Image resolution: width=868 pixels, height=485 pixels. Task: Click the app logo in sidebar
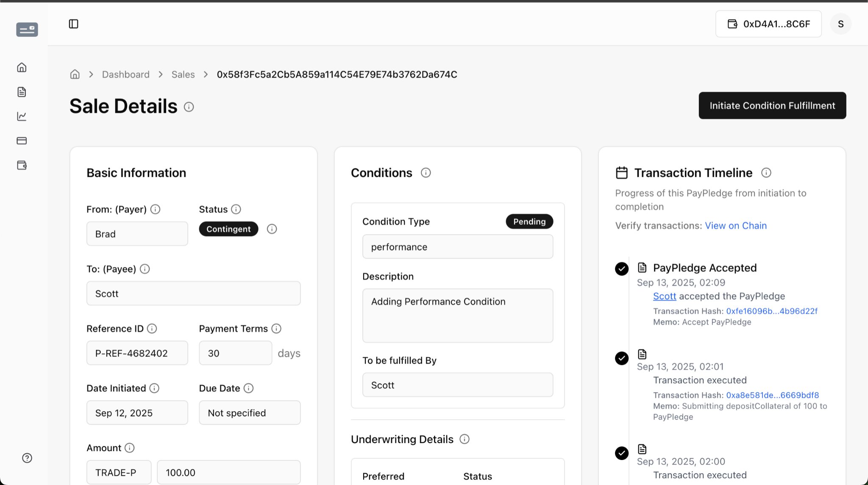(27, 29)
